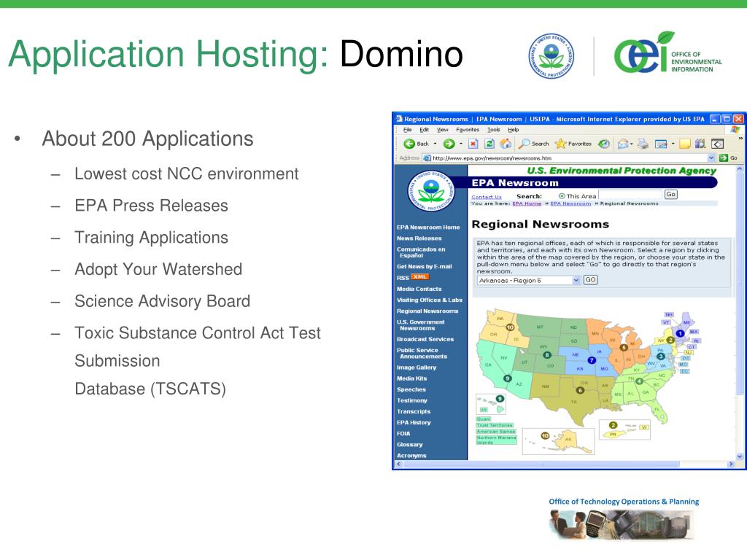
Task: Open the News Releases sidebar link
Action: pos(419,238)
